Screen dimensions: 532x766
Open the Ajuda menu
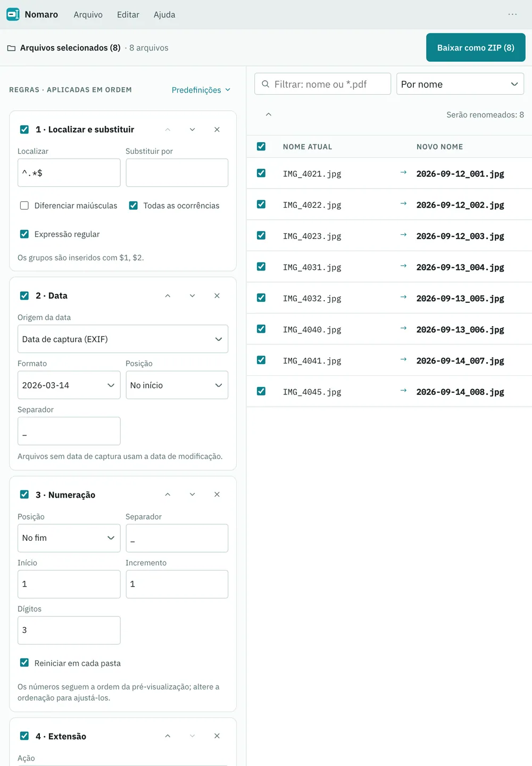tap(164, 15)
